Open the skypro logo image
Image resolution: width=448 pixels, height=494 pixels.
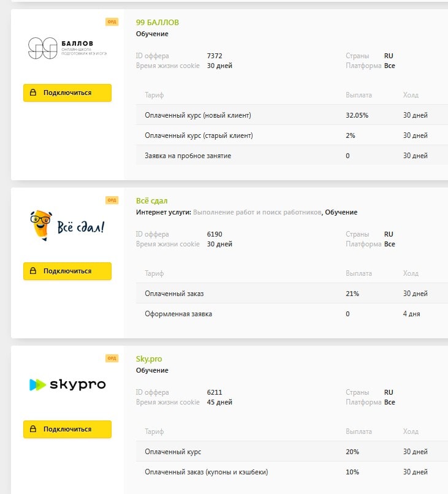coord(67,384)
